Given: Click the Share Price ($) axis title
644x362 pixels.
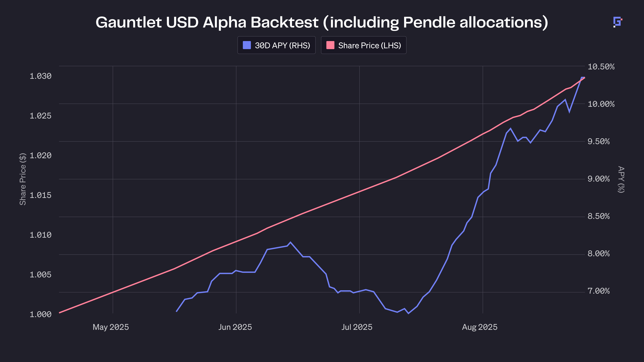Looking at the screenshot, I should coord(23,179).
